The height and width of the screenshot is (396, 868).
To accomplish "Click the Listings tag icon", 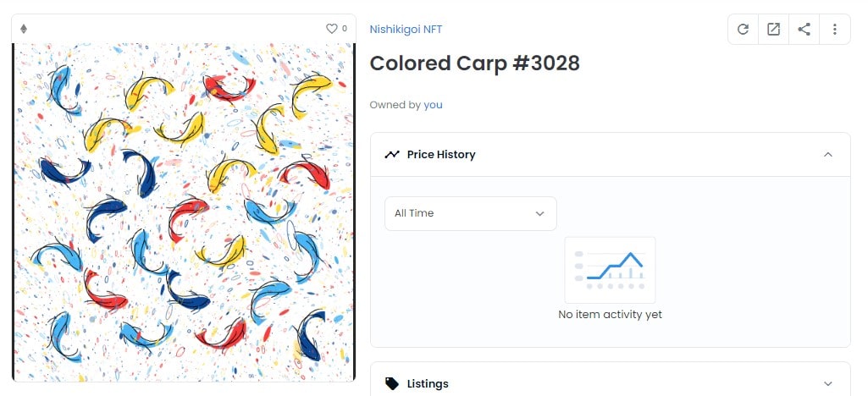I will pyautogui.click(x=392, y=384).
